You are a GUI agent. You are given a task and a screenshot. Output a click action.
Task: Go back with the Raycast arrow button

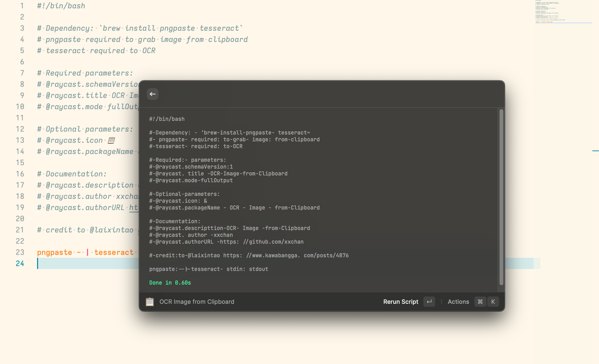(x=153, y=94)
